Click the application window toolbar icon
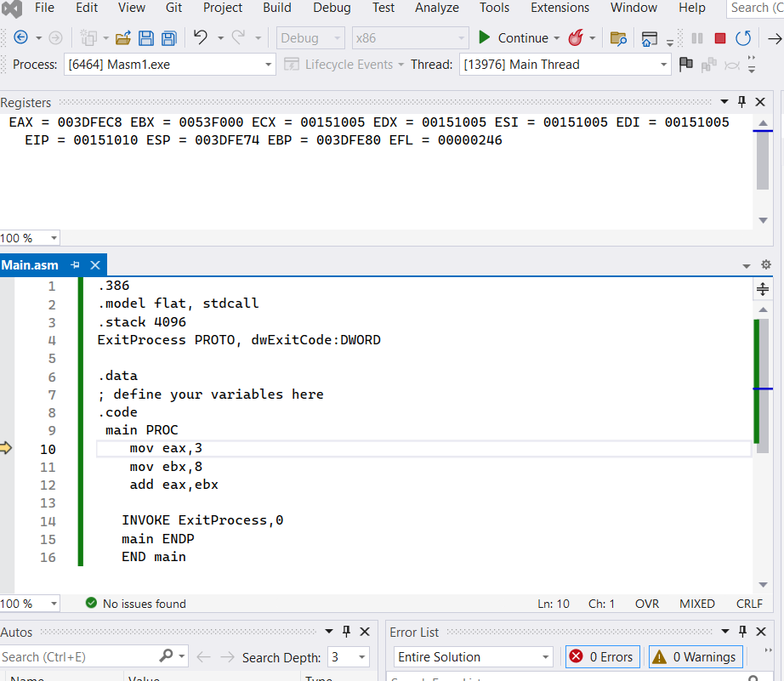The image size is (784, 681). [649, 38]
